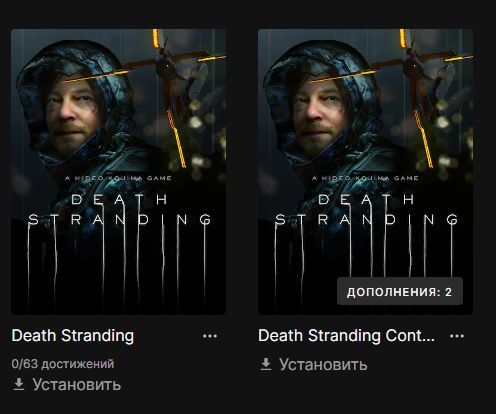Select the left Death Stranding cover art
The image size is (496, 414).
[x=119, y=172]
